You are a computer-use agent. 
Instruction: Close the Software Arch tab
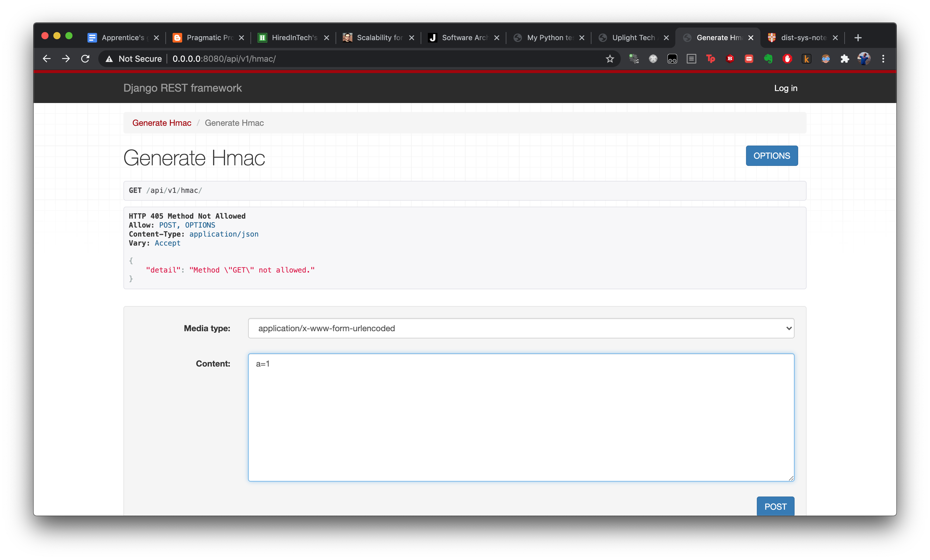[497, 38]
